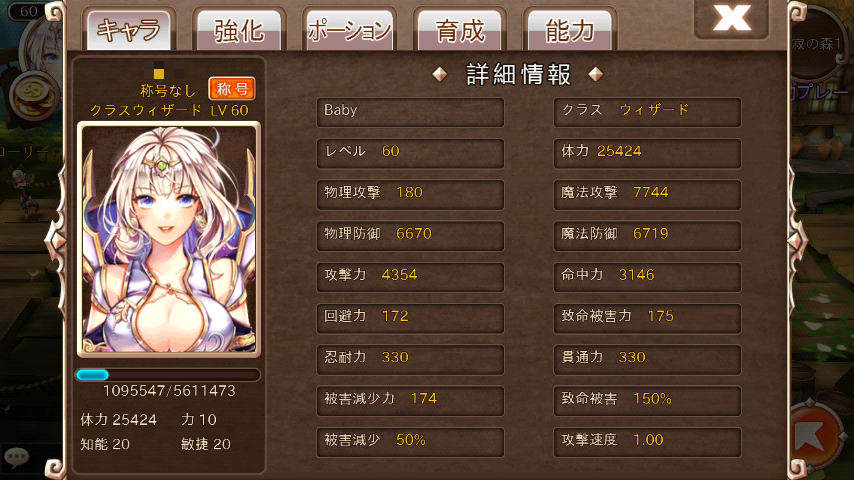Select the 能力 tab

pyautogui.click(x=570, y=29)
